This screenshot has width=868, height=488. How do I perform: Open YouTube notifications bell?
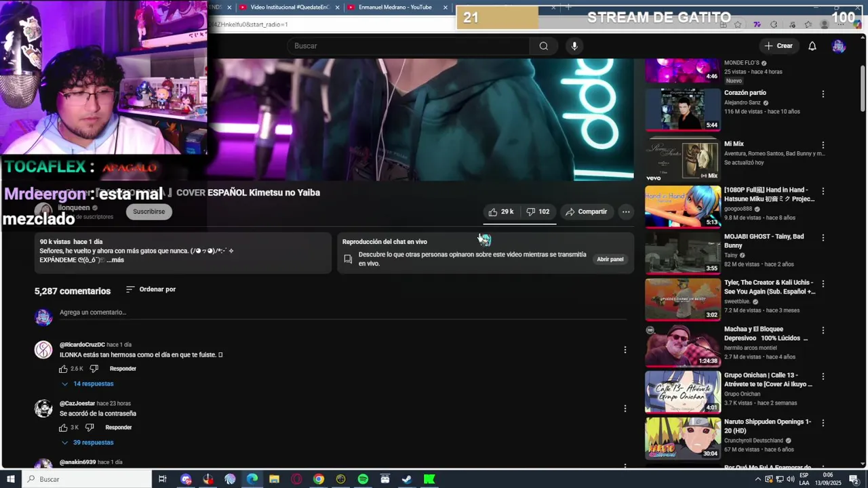pos(812,46)
